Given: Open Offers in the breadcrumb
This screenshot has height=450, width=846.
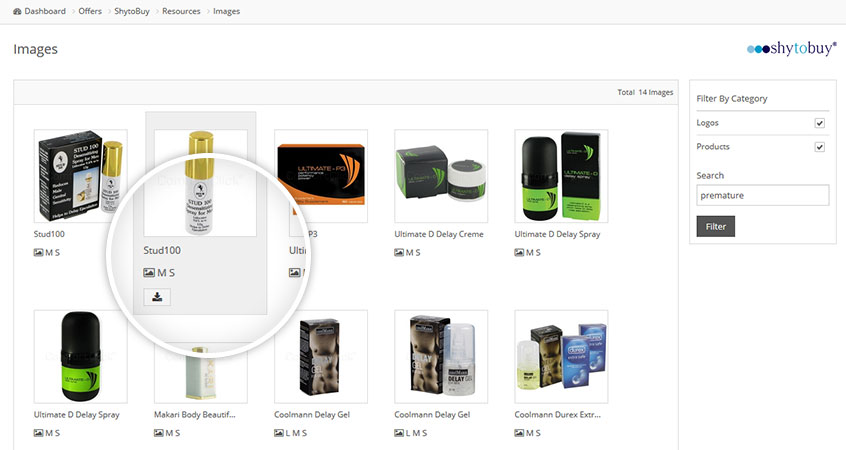Looking at the screenshot, I should coord(90,11).
